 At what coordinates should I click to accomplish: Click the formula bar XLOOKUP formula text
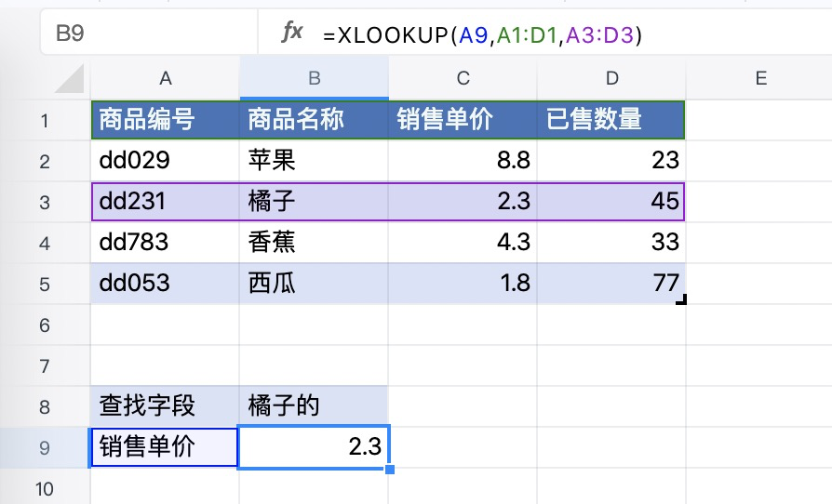(x=482, y=35)
